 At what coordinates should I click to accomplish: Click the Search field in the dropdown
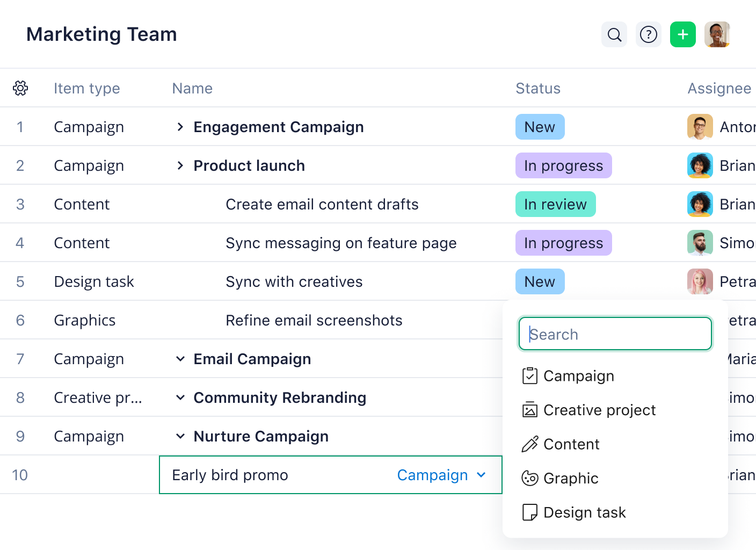tap(615, 334)
